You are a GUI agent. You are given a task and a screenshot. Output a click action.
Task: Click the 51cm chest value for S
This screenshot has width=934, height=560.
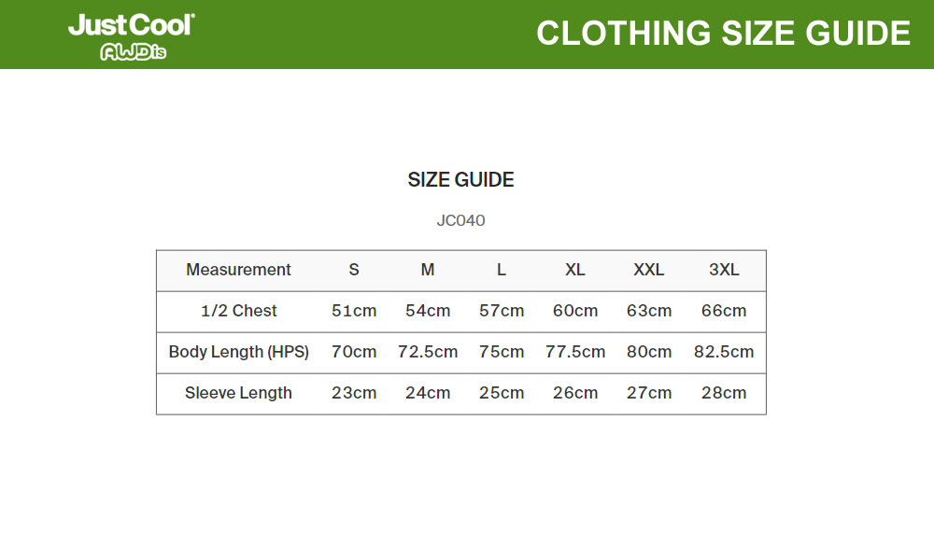click(354, 311)
